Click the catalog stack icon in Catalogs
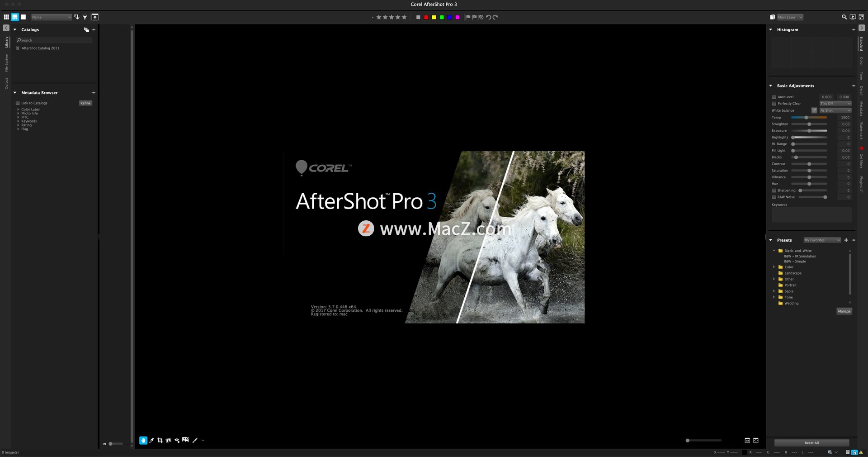 [86, 30]
